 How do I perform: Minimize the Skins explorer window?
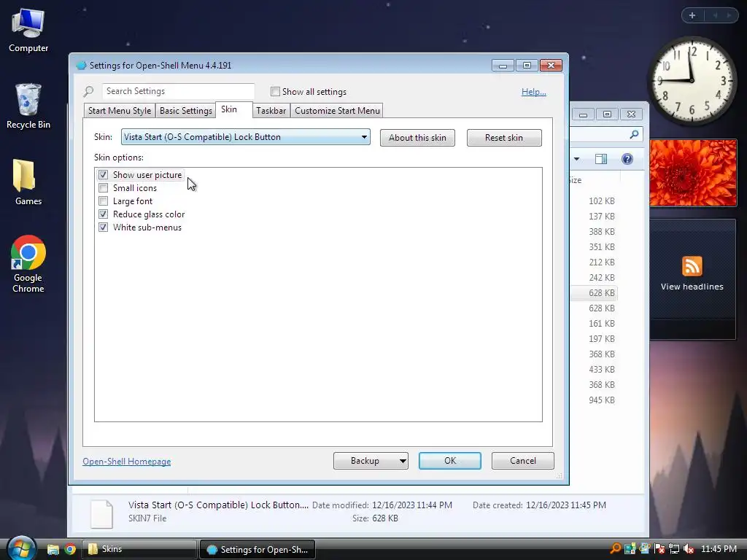coord(583,114)
